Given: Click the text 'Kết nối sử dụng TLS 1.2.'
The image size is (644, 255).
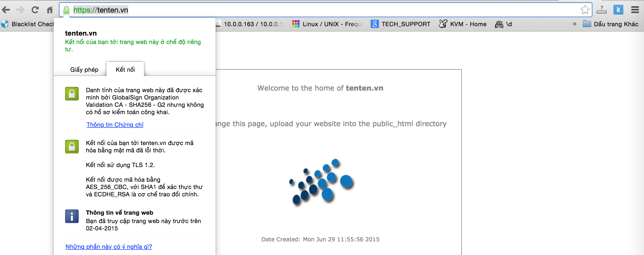Looking at the screenshot, I should pos(120,165).
